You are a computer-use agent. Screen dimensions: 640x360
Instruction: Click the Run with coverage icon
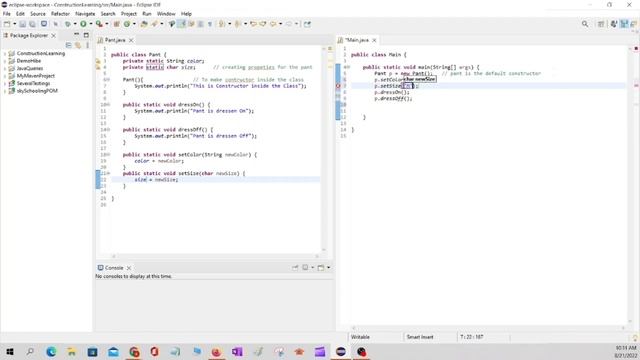99,24
